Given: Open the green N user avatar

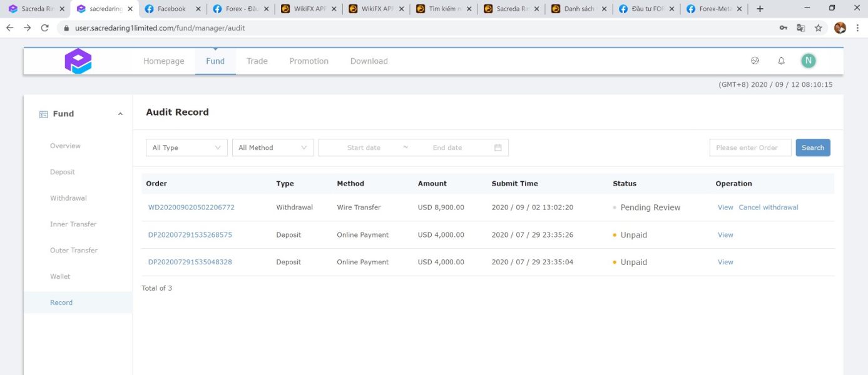Looking at the screenshot, I should point(808,61).
